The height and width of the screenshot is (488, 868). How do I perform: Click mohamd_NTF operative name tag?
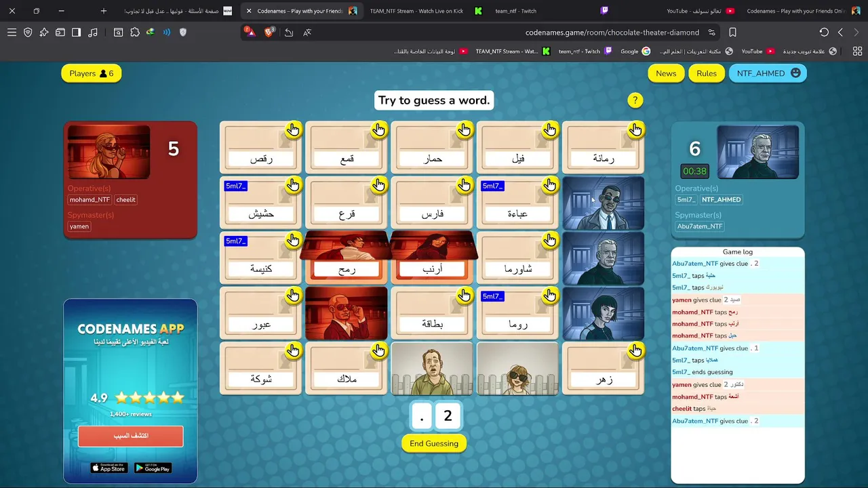[90, 200]
